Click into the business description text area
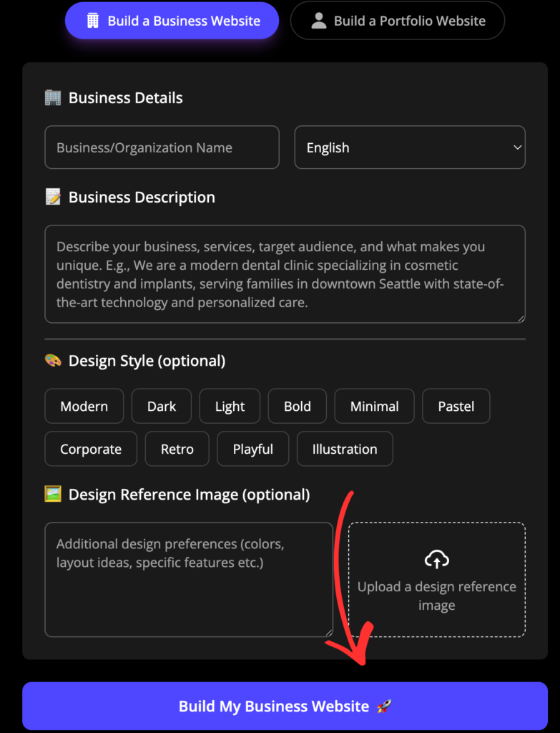This screenshot has width=560, height=733. click(x=285, y=274)
